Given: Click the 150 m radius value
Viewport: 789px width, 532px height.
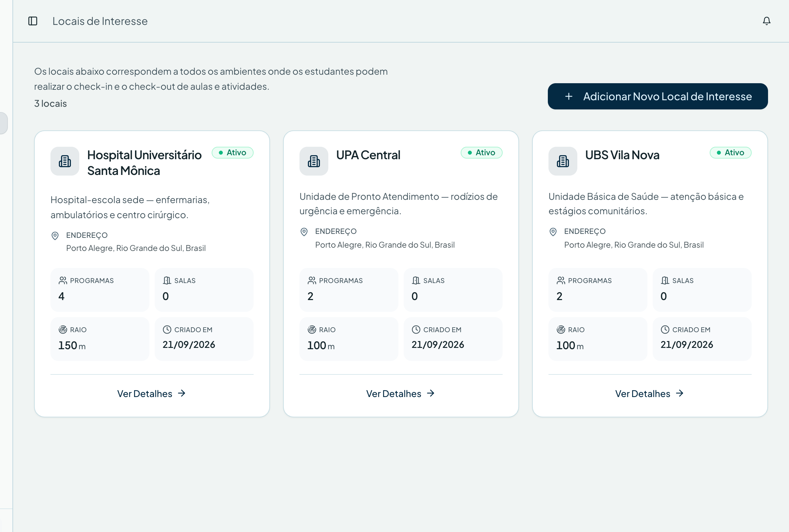Looking at the screenshot, I should (x=72, y=345).
